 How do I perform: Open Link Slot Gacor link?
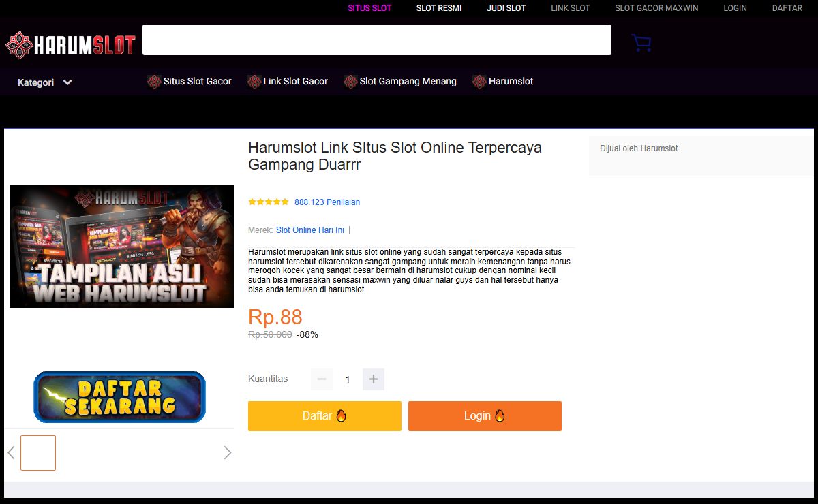[x=296, y=81]
